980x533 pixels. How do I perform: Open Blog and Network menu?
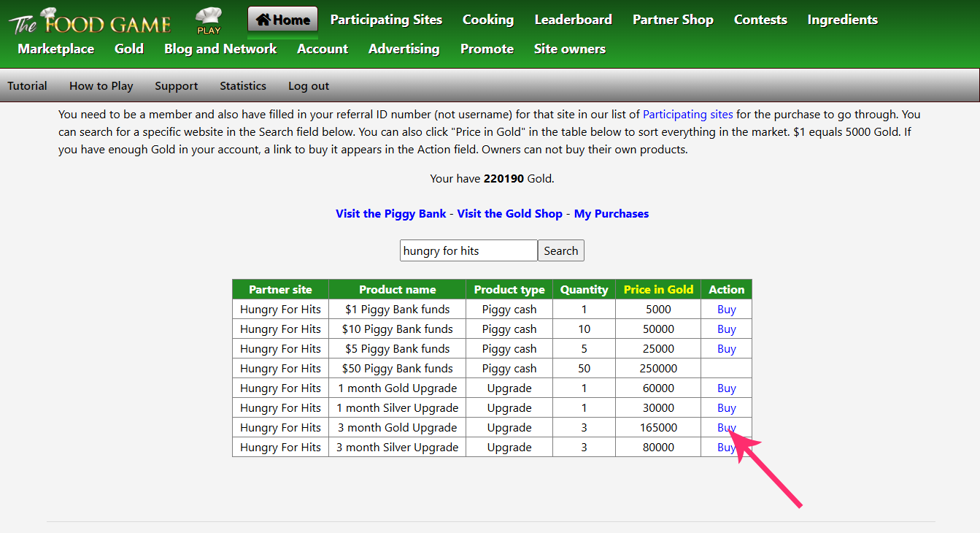(x=220, y=49)
